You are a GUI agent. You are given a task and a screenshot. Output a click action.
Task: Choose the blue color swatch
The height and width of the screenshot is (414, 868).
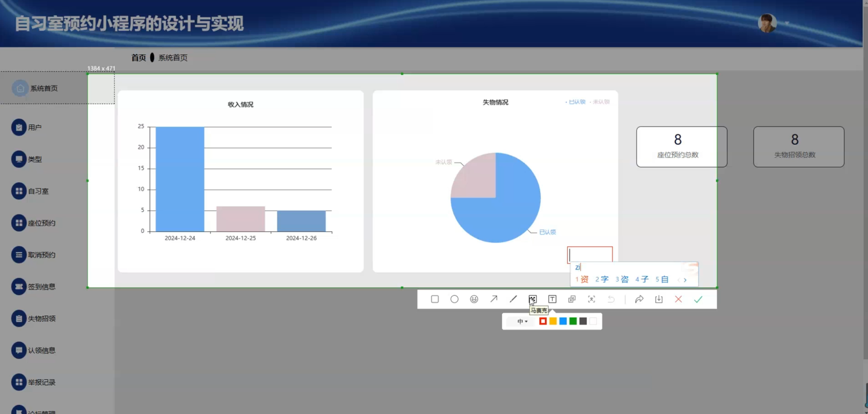(x=563, y=321)
